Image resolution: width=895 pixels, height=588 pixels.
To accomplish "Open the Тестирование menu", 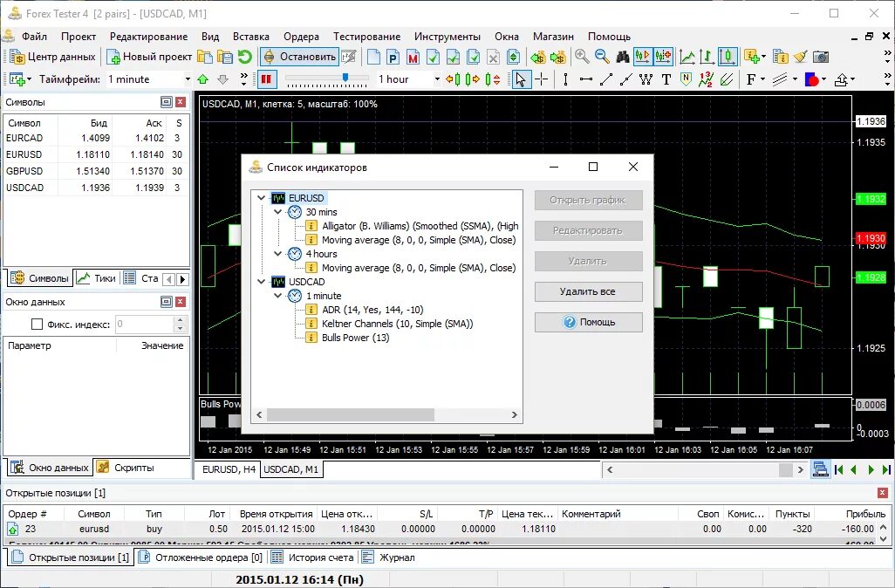I will tap(366, 37).
